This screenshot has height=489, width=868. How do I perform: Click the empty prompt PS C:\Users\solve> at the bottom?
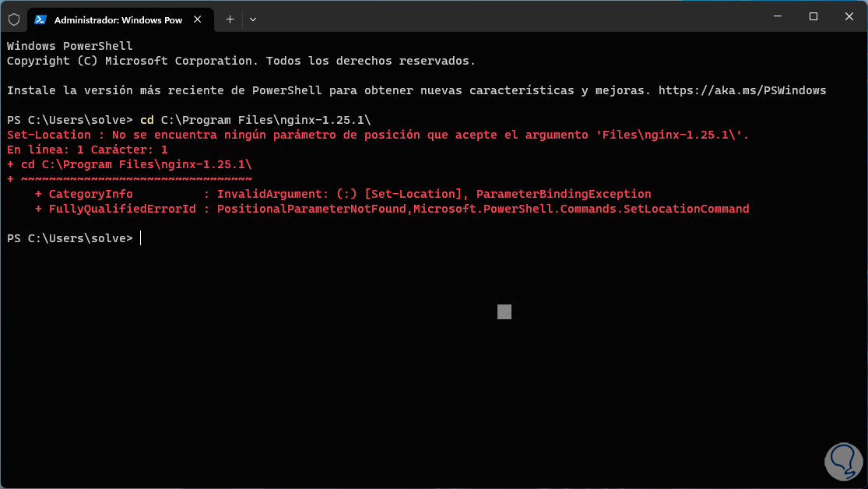pos(70,238)
